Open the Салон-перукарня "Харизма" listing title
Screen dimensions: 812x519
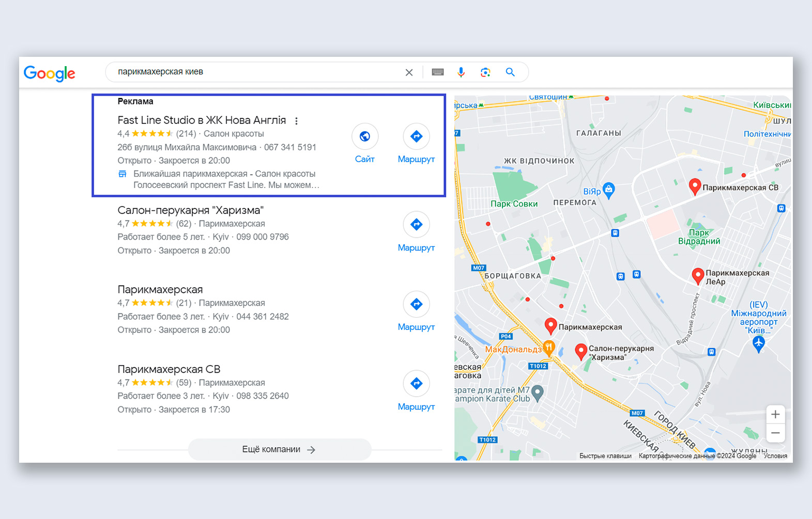coord(191,210)
